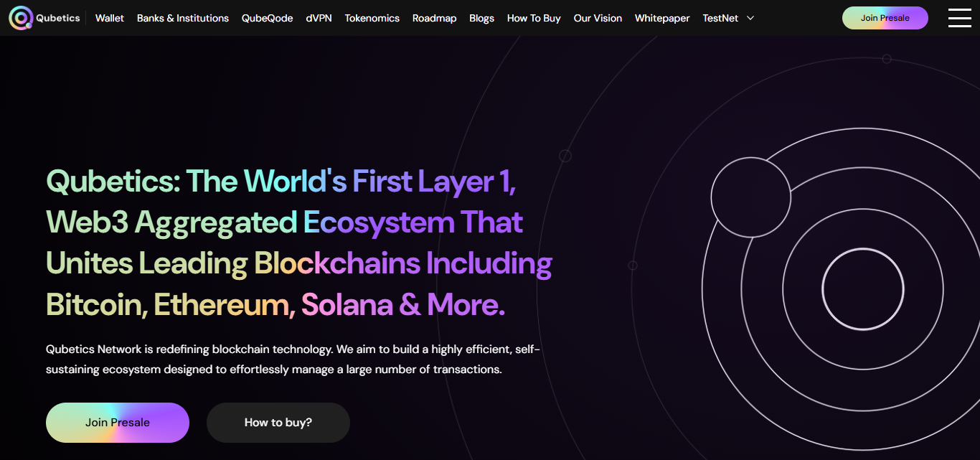This screenshot has width=980, height=460.
Task: Click the paragraph starting "Qubetics Network is redefining"
Action: pos(293,360)
